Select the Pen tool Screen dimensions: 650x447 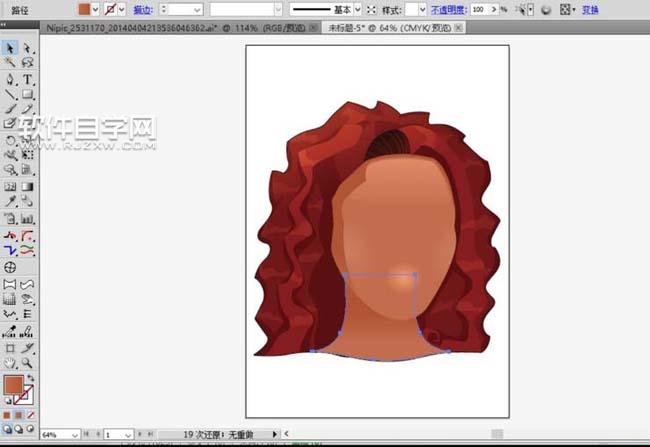(10, 79)
